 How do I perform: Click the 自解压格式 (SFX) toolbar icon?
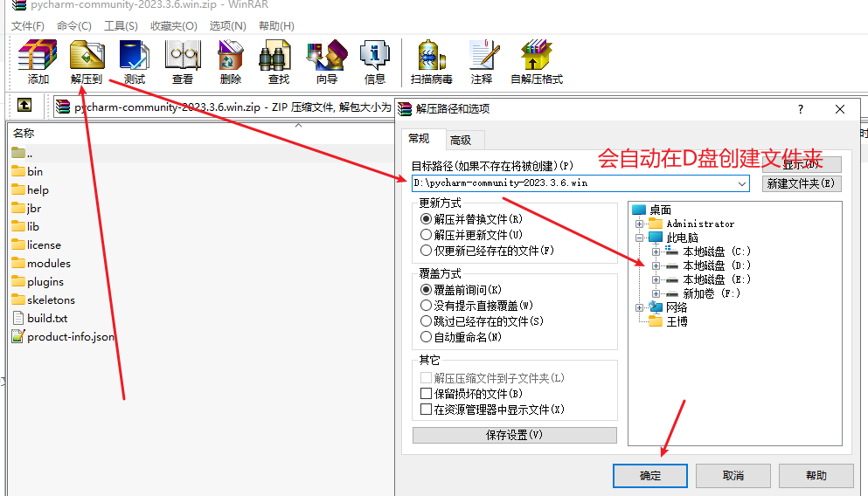(x=536, y=55)
